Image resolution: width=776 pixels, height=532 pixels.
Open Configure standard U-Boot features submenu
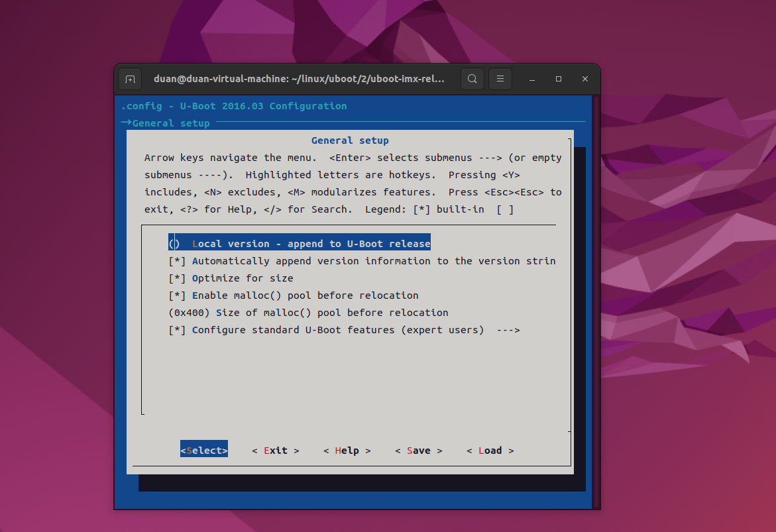pyautogui.click(x=344, y=330)
